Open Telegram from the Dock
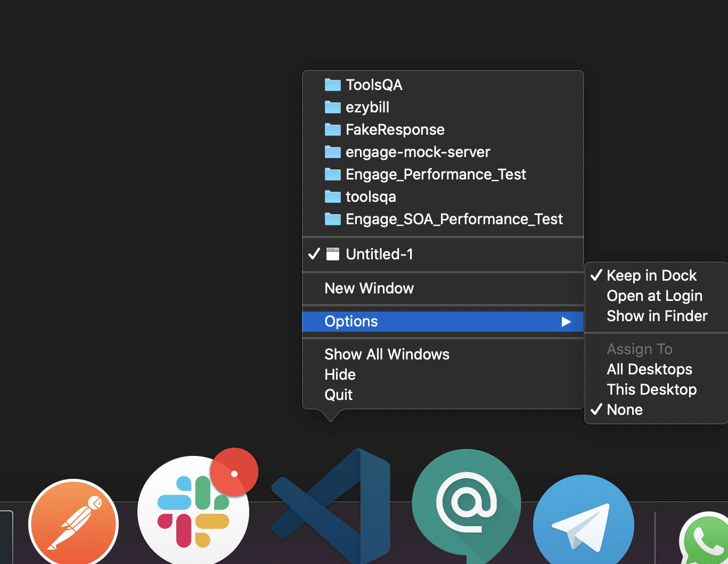This screenshot has height=564, width=728. (584, 517)
